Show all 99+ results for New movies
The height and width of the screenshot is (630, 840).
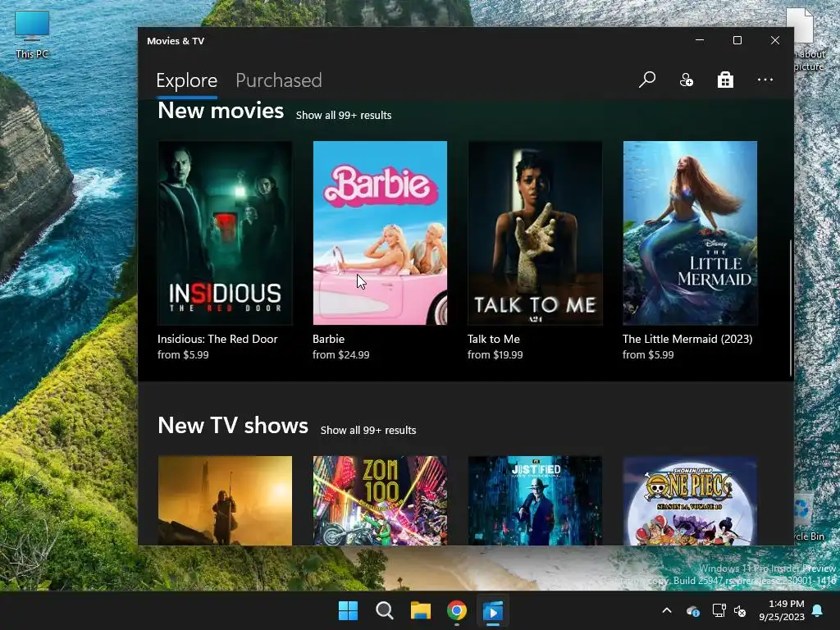pyautogui.click(x=344, y=115)
